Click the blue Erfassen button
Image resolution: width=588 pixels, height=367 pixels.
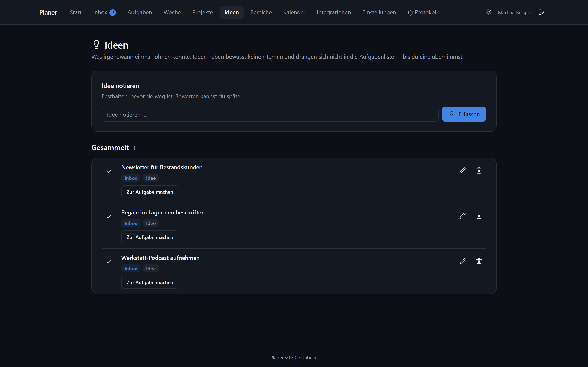(464, 114)
